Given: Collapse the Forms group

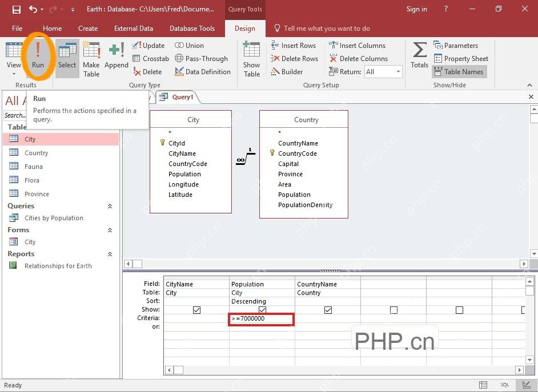Looking at the screenshot, I should [110, 230].
